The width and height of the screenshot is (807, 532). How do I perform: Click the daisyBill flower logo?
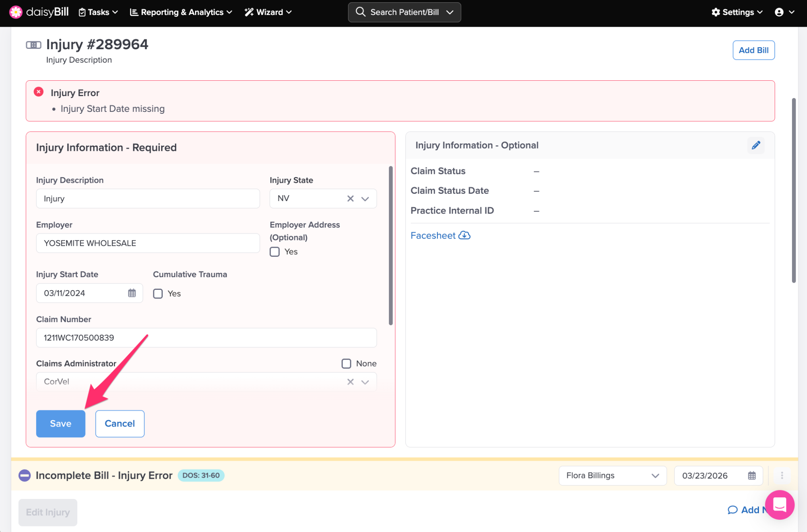coord(16,12)
